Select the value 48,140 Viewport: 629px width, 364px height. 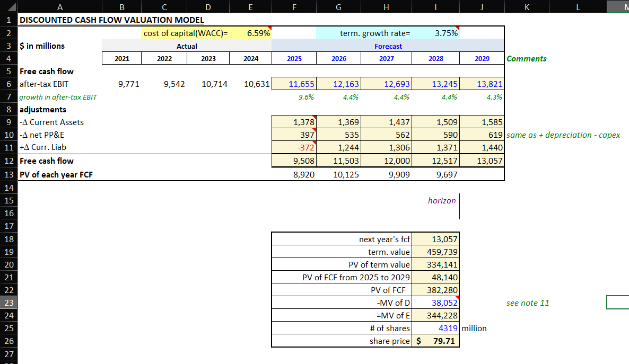pos(435,278)
